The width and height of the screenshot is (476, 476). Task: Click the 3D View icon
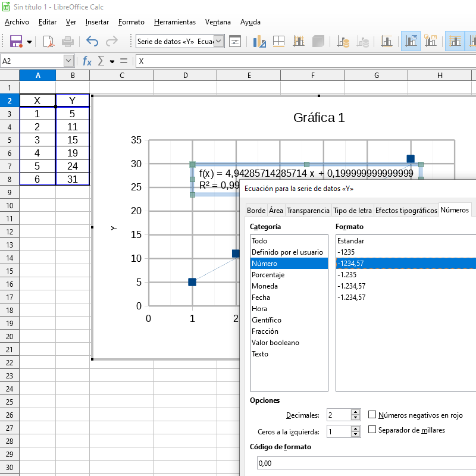click(318, 41)
